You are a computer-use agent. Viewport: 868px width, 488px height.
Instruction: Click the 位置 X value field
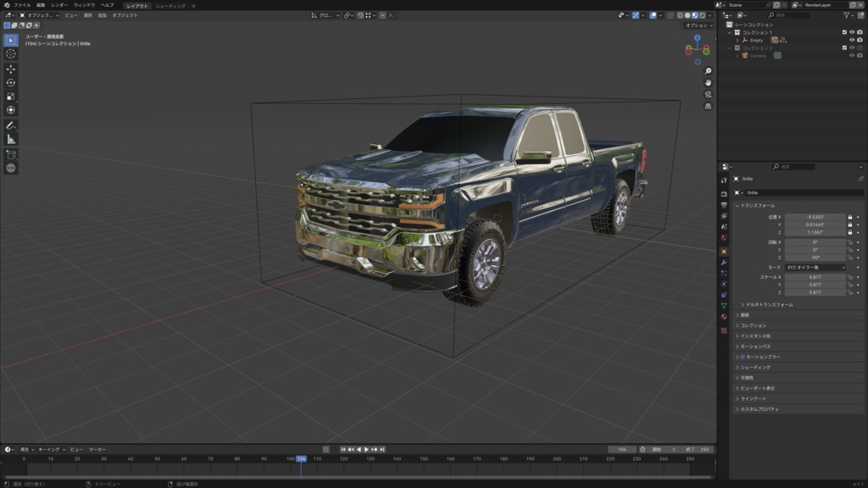(x=815, y=217)
